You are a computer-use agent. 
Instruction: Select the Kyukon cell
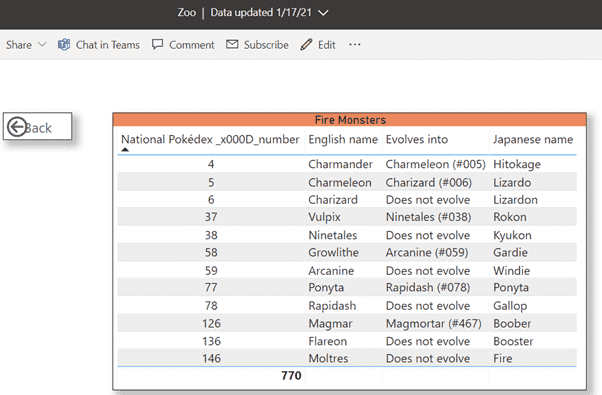tap(512, 235)
